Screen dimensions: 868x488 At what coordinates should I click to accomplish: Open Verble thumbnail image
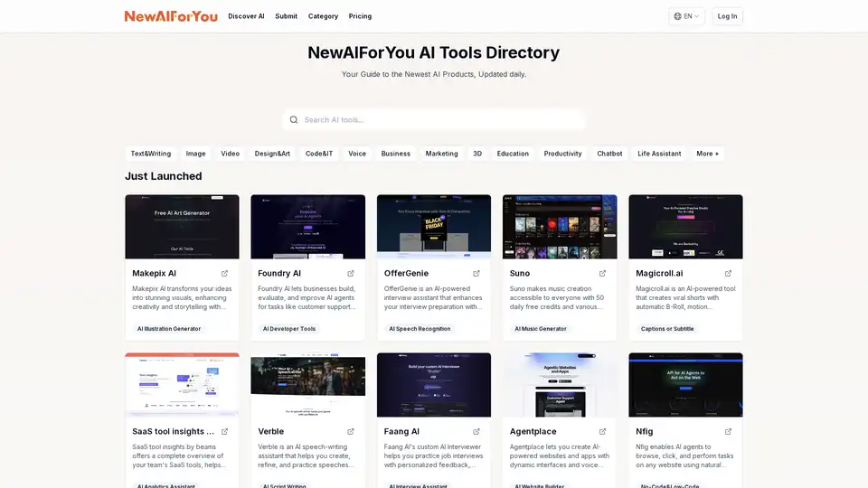(x=307, y=385)
